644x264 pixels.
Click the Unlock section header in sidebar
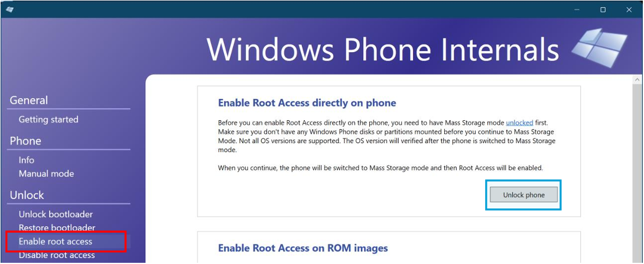click(x=27, y=195)
